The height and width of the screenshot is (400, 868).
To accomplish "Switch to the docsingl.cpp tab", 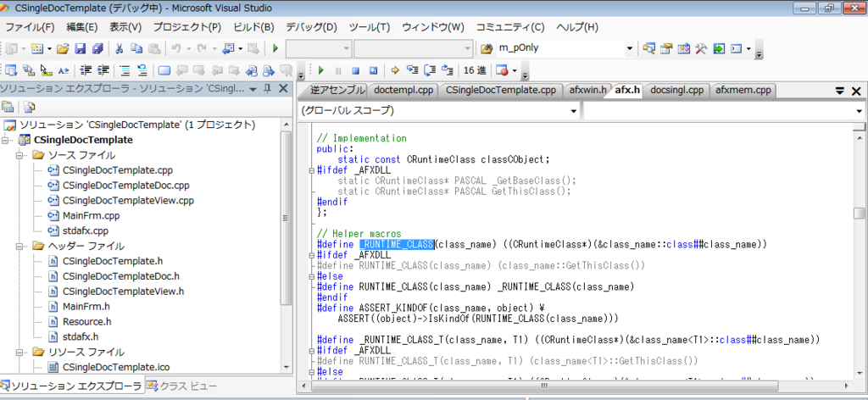I will (x=676, y=90).
